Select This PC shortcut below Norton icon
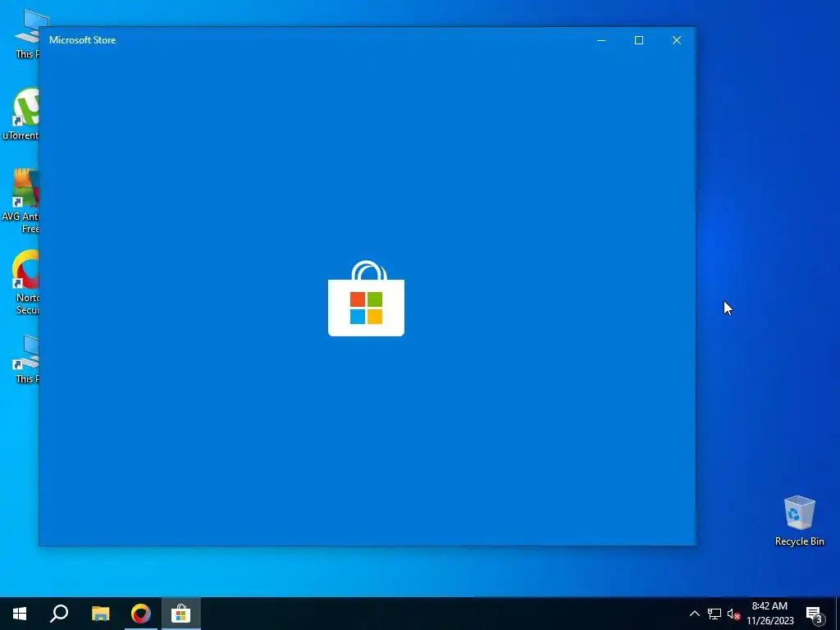Viewport: 840px width, 630px height. (25, 358)
